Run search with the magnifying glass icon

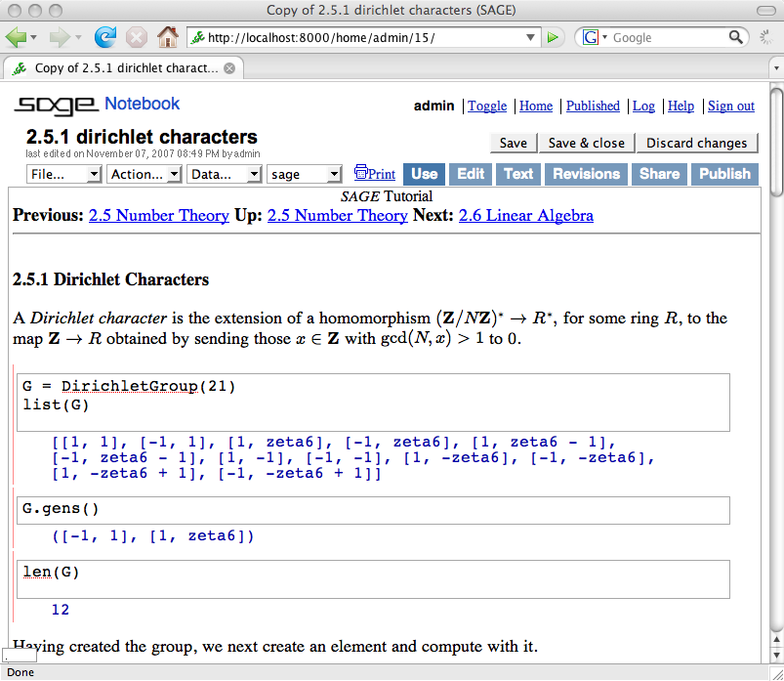point(735,37)
